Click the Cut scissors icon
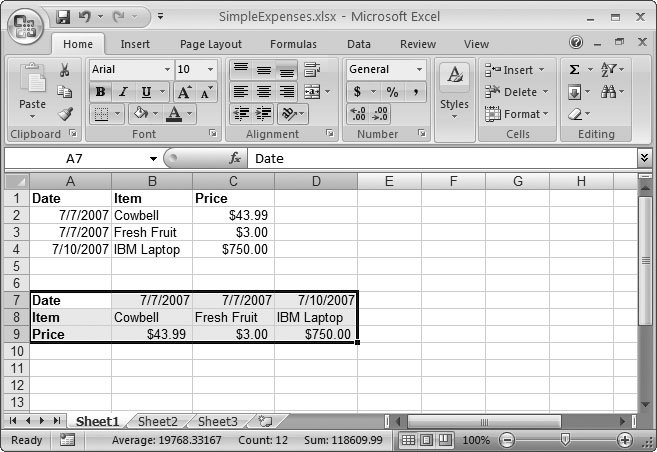This screenshot has height=452, width=657. pyautogui.click(x=65, y=70)
